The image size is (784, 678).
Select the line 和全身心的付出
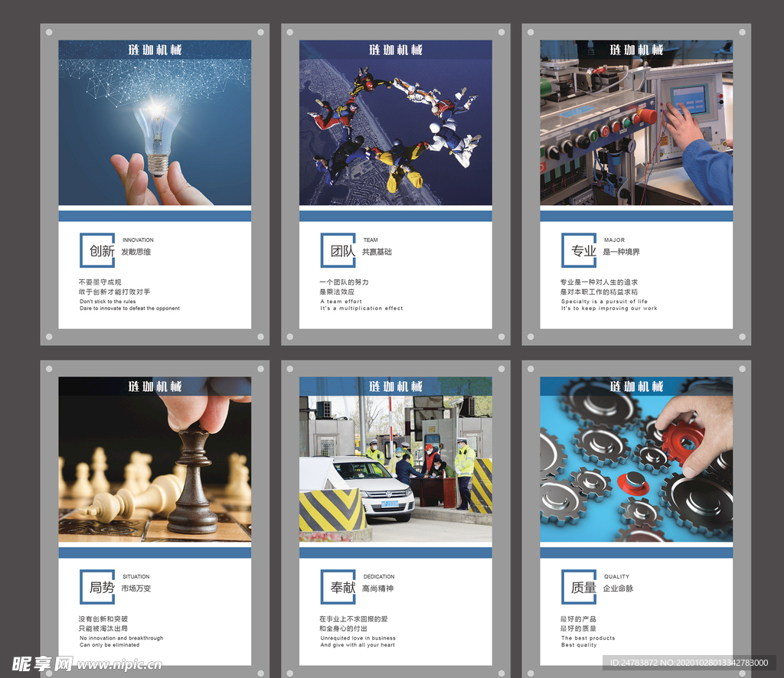[x=343, y=628]
